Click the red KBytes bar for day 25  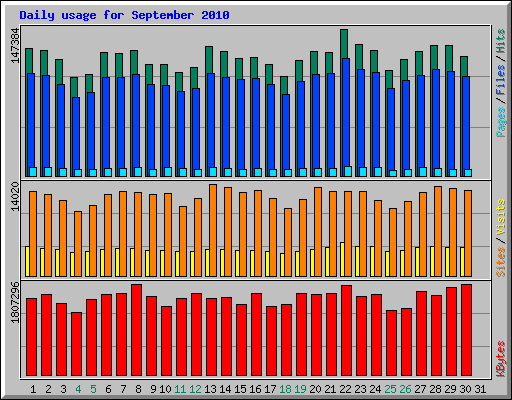pos(392,343)
